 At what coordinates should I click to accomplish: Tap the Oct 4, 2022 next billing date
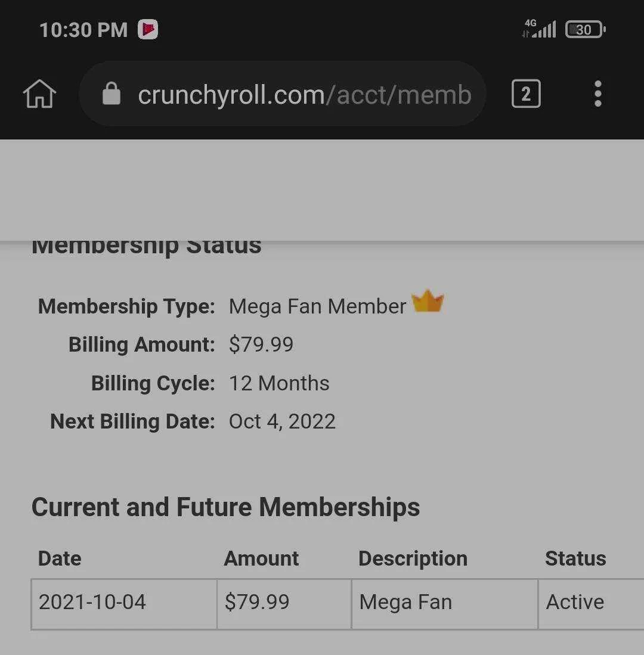(282, 421)
